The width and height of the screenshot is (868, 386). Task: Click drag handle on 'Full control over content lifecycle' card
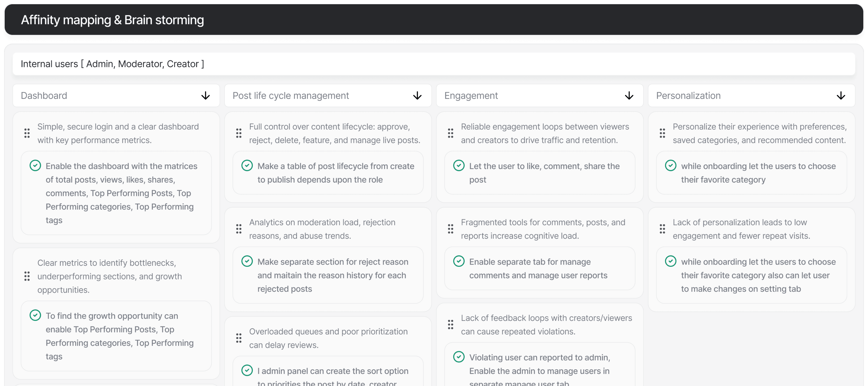[238, 133]
